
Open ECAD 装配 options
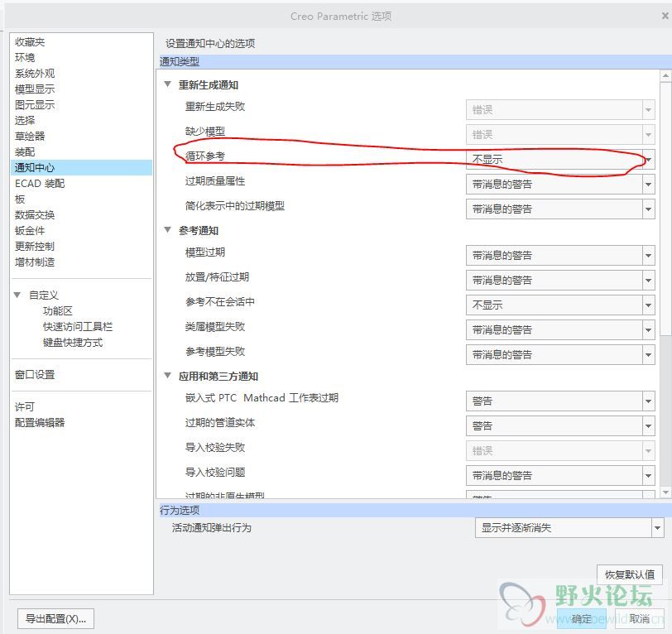click(40, 184)
